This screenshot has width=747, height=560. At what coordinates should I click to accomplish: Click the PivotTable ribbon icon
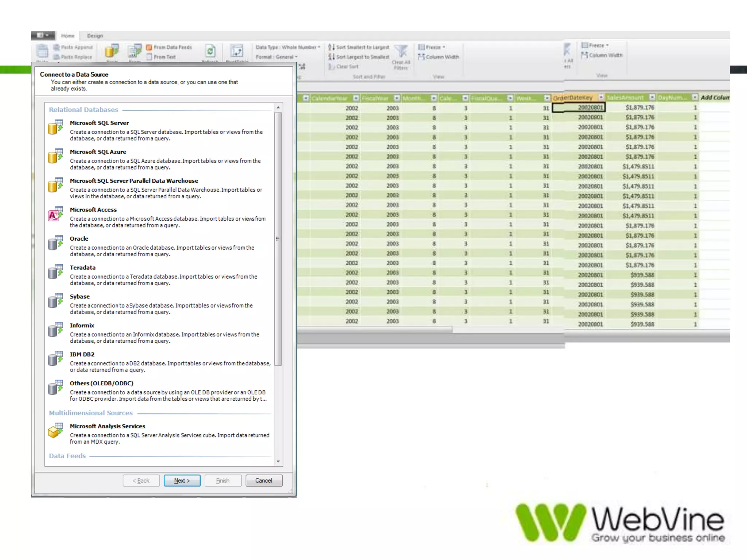click(237, 51)
